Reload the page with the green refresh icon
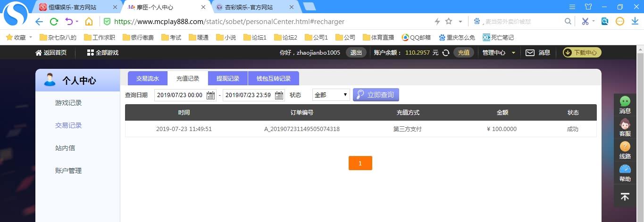Image resolution: width=644 pixels, height=222 pixels. [x=54, y=22]
